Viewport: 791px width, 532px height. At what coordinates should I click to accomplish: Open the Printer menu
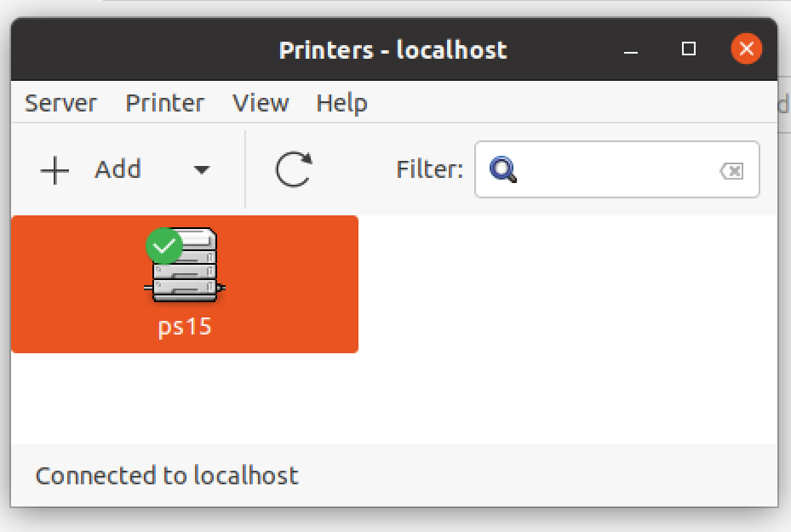[x=164, y=104]
